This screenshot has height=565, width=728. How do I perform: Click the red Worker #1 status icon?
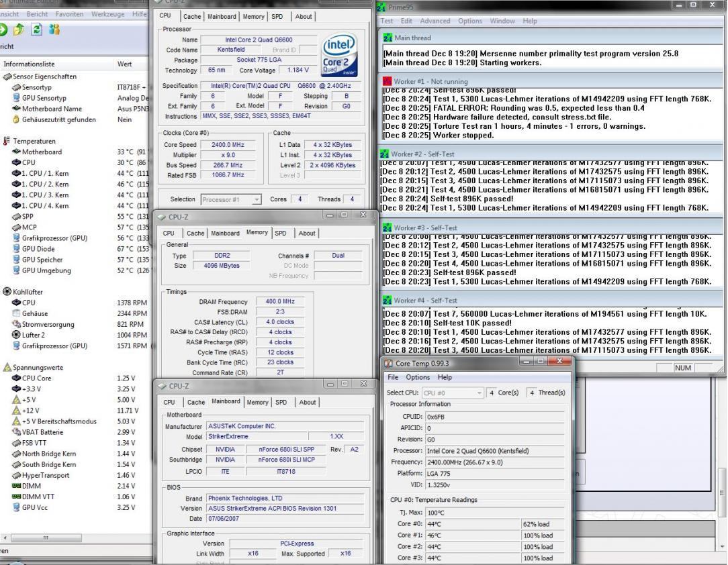[x=387, y=81]
